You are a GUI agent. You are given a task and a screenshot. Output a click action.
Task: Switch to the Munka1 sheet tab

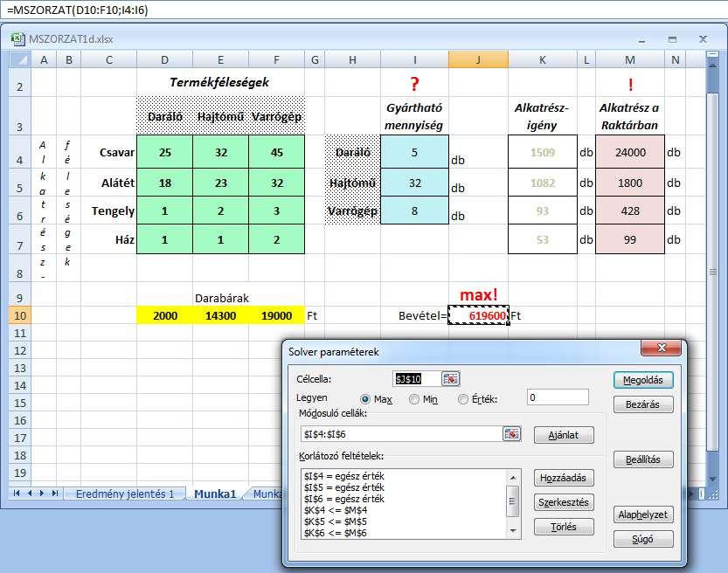point(215,494)
